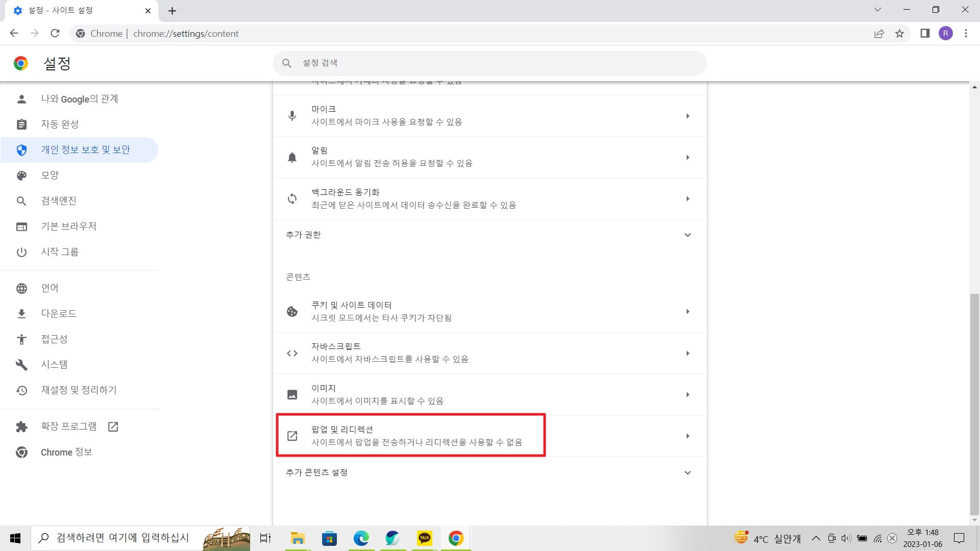980x551 pixels.
Task: Click 나와 Google의 관계 link
Action: pos(80,99)
